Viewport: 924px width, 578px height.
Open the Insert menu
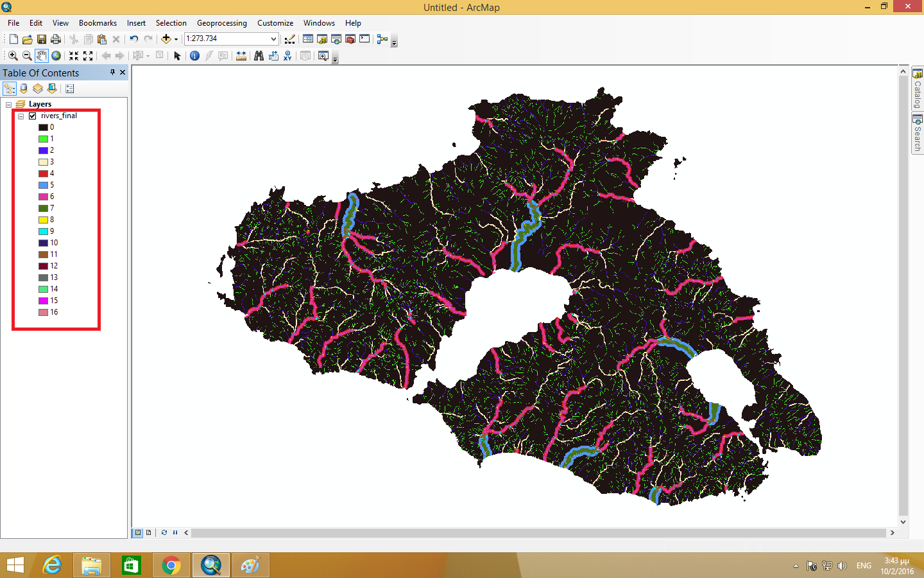click(x=136, y=23)
